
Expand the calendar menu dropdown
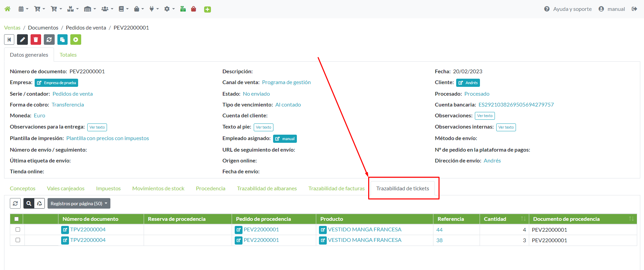(23, 9)
